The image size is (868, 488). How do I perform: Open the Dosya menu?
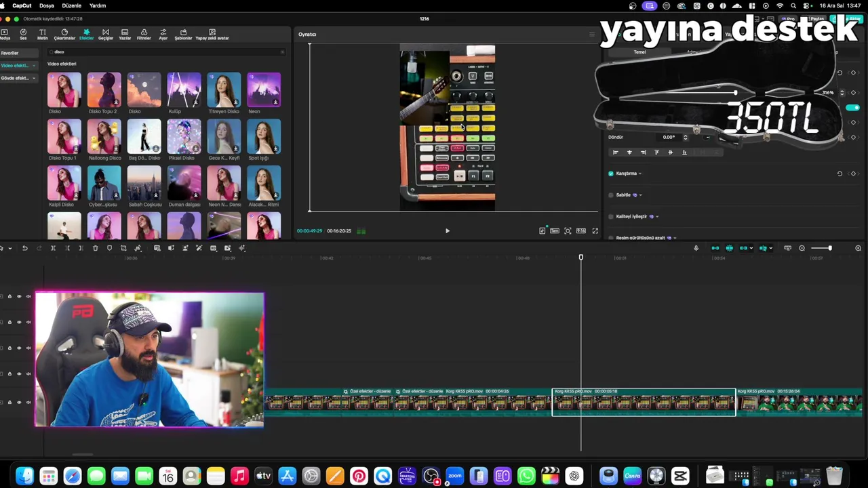coord(47,5)
